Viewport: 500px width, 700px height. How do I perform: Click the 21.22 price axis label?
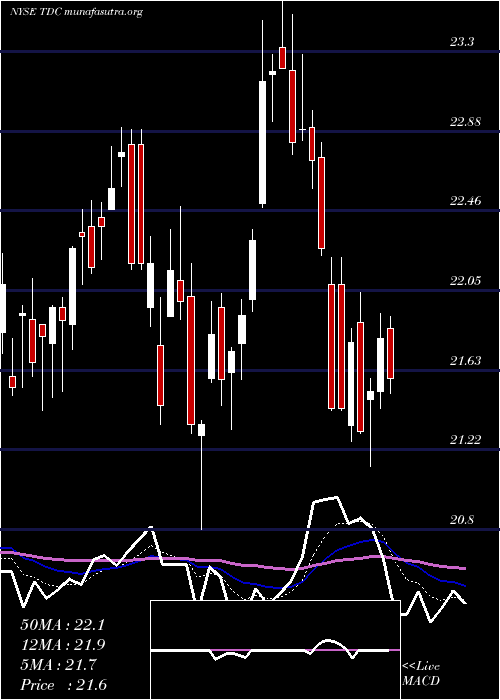(x=465, y=440)
